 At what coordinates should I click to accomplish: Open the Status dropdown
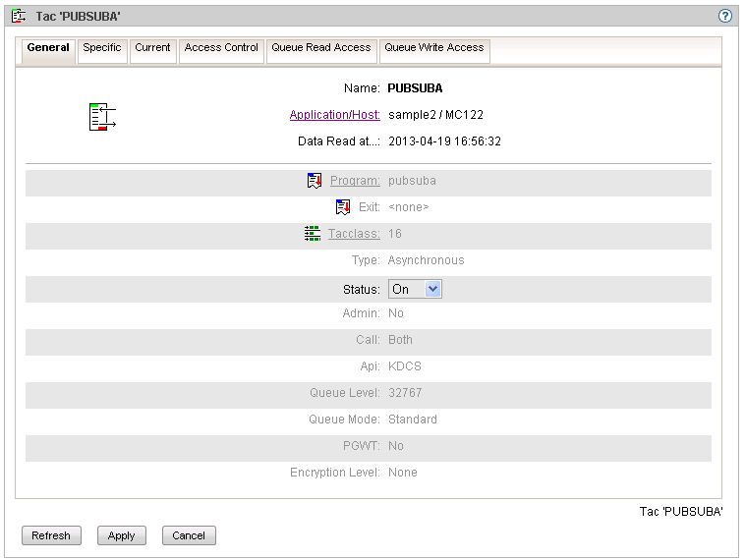tap(416, 289)
